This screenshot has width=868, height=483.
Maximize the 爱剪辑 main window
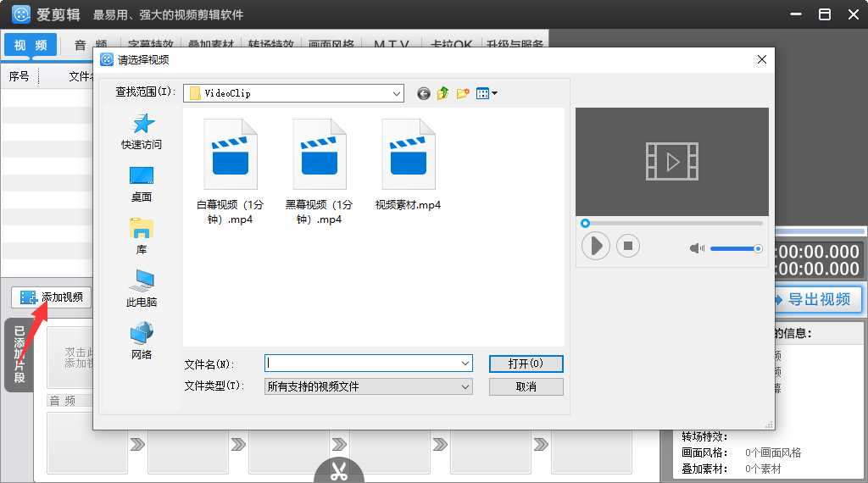pyautogui.click(x=825, y=14)
